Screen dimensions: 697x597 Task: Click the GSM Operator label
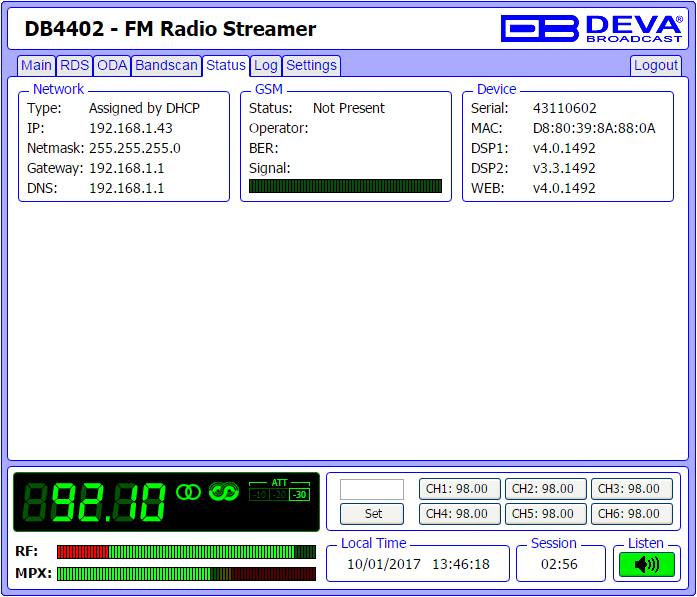(278, 128)
